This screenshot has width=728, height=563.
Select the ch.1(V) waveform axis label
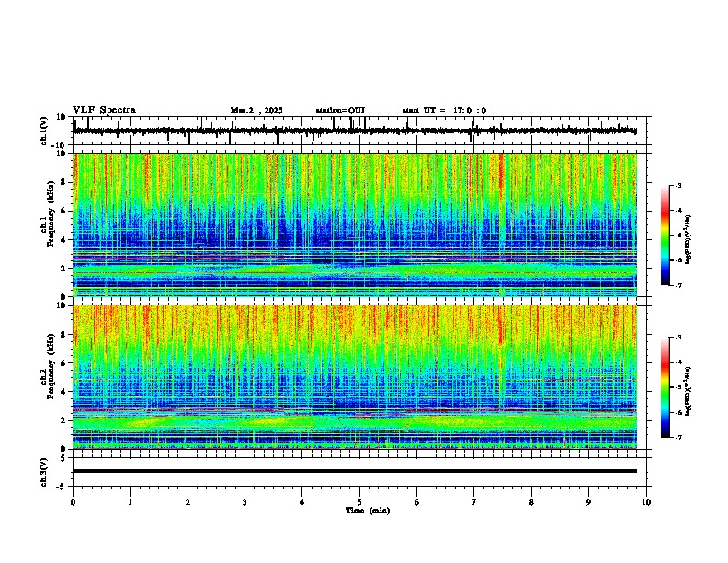tap(44, 131)
